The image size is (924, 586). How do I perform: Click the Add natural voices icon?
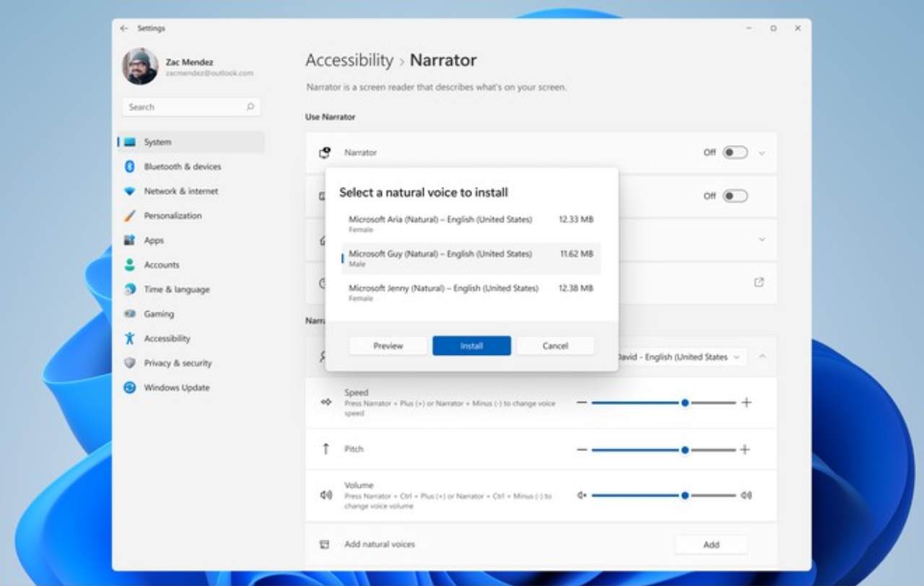[325, 544]
